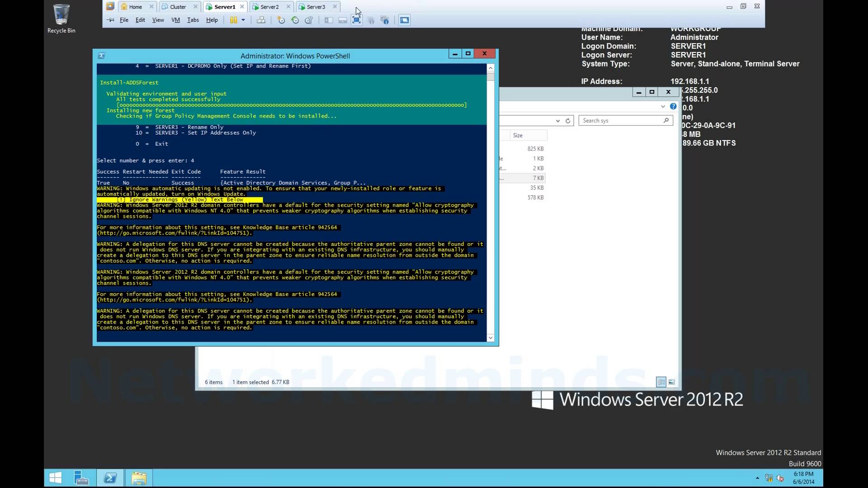
Task: Select the 825 KB file row
Action: tap(523, 149)
